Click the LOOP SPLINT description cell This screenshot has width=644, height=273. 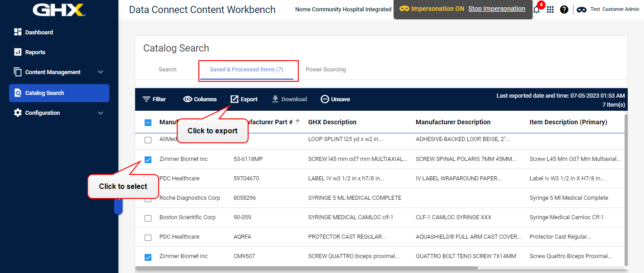[345, 139]
